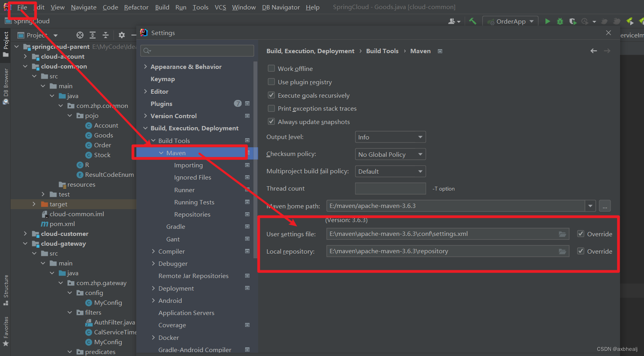Enable Work offline checkbox
Image resolution: width=644 pixels, height=356 pixels.
point(271,69)
